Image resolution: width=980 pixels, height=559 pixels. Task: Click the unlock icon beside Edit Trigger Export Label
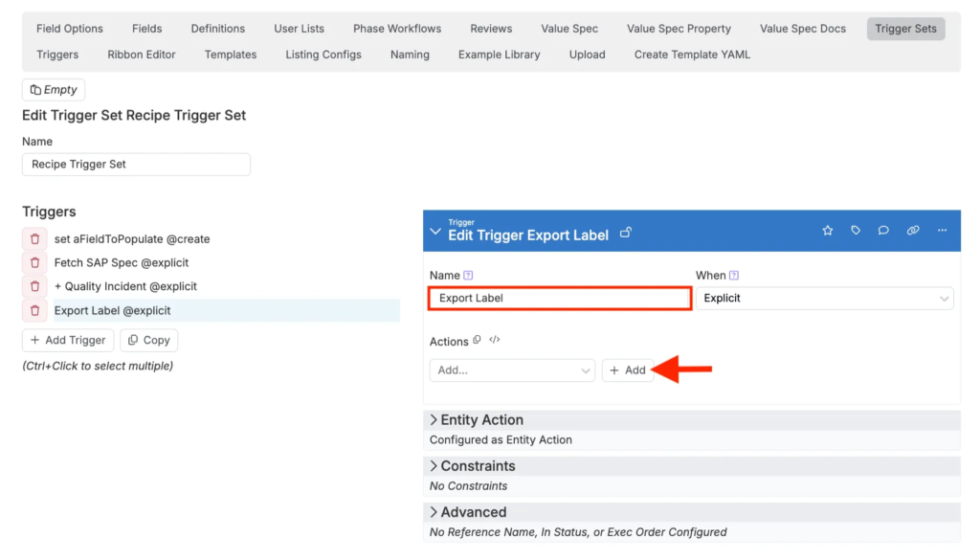(x=626, y=233)
